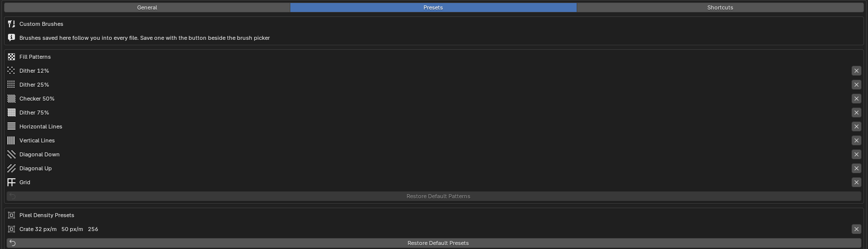Delete the Dither 75% pattern
868x249 pixels.
[857, 113]
